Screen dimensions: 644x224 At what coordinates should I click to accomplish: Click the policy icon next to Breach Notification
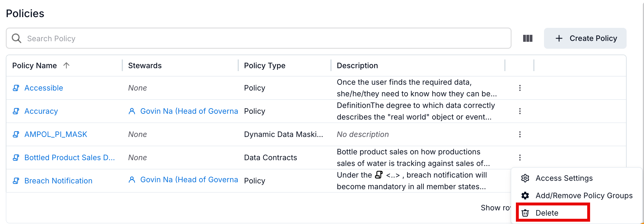coord(16,181)
